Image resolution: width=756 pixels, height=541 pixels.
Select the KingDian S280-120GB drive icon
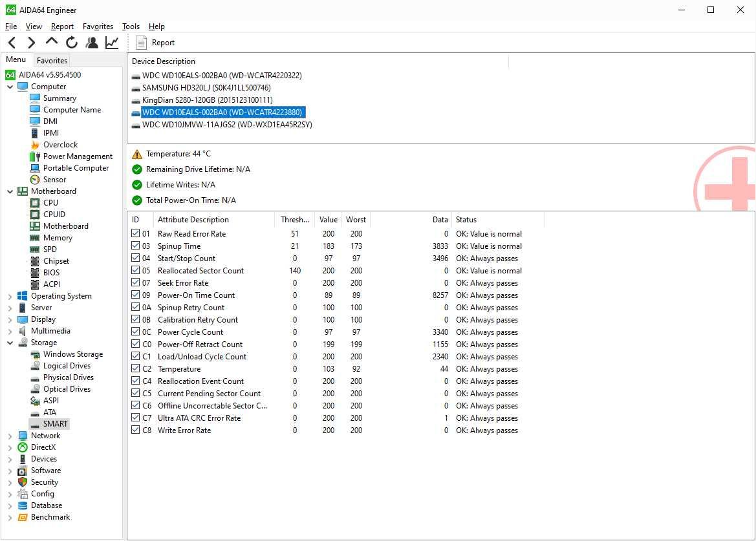[x=135, y=101]
